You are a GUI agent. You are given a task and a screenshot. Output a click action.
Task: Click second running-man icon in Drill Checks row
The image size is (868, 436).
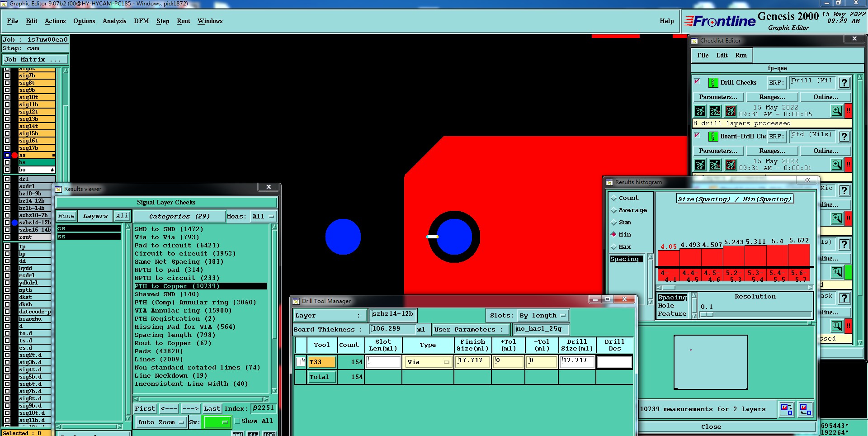(x=715, y=111)
